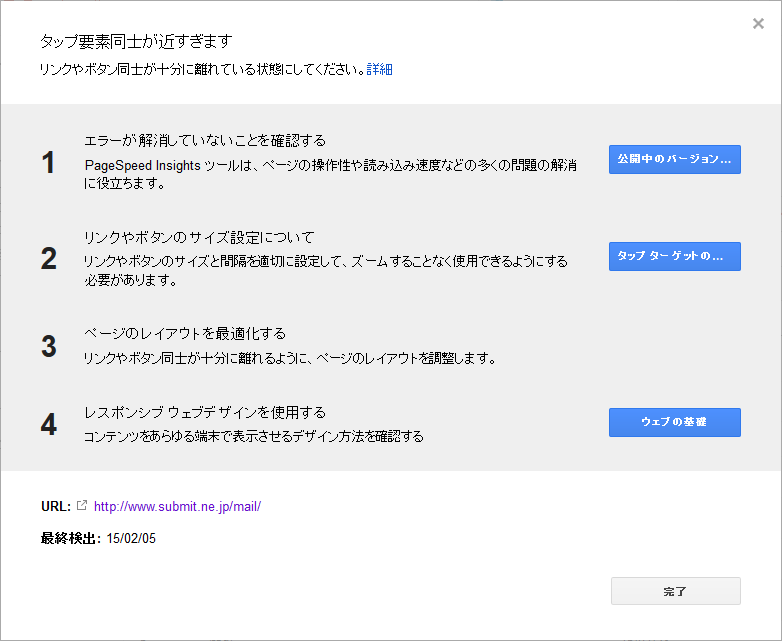Click heading エラーが解消していないことを確認する
The width and height of the screenshot is (782, 641).
coord(205,141)
